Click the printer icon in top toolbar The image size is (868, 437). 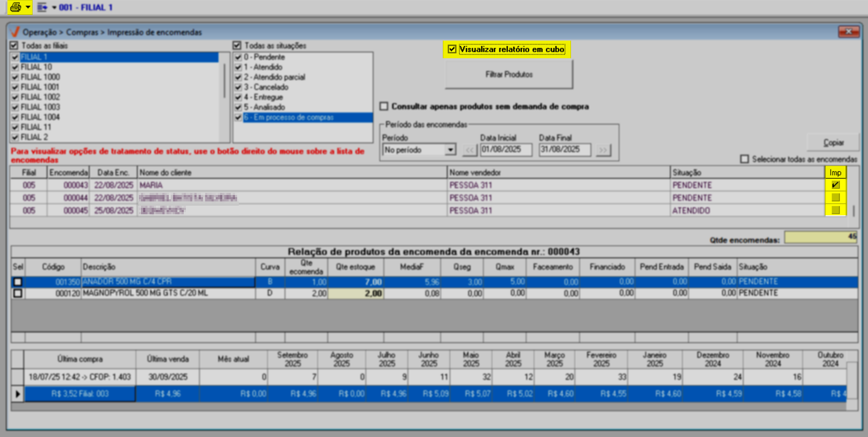pyautogui.click(x=15, y=7)
